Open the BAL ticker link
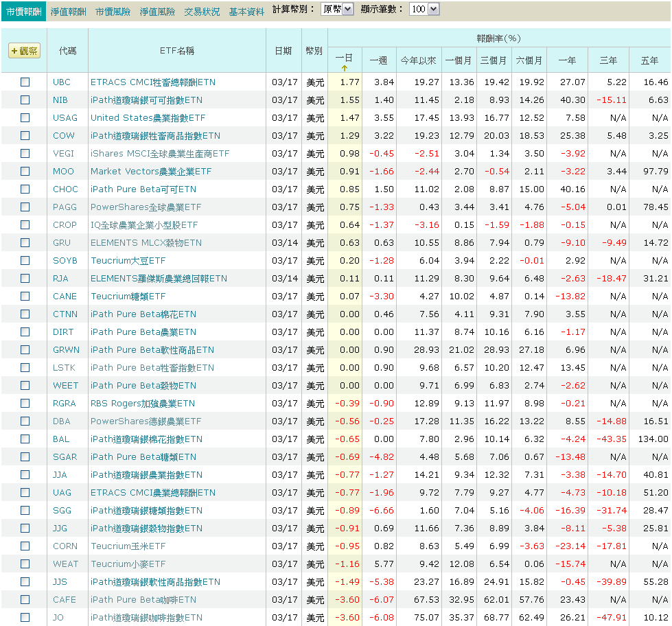The width and height of the screenshot is (672, 626). 61,439
